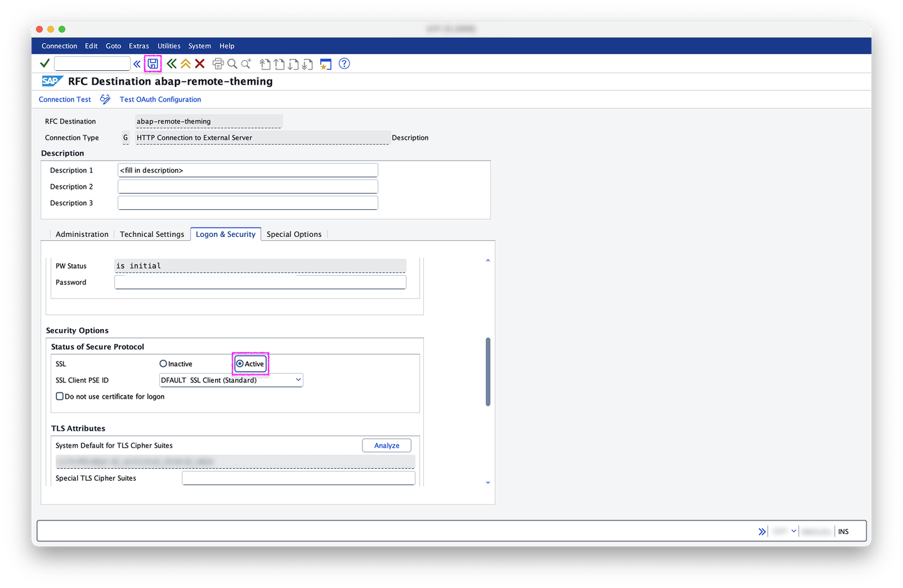Click the vertical scrollbar thumb of the tab panel
The image size is (903, 588).
pyautogui.click(x=488, y=372)
